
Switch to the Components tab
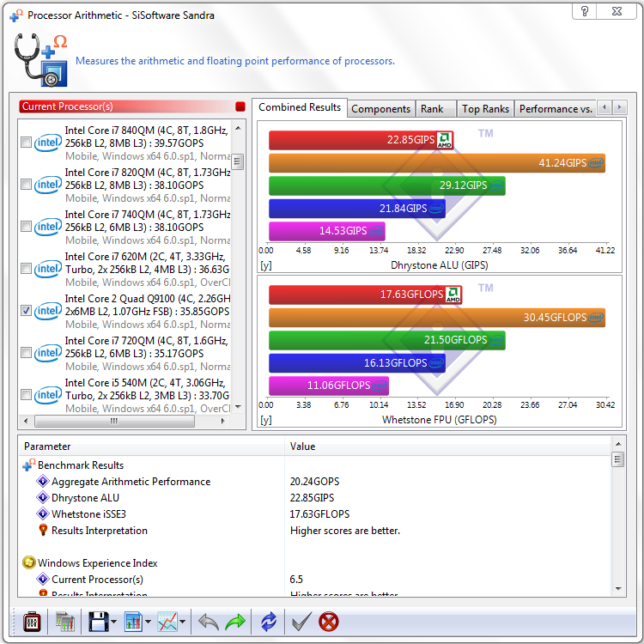[380, 109]
